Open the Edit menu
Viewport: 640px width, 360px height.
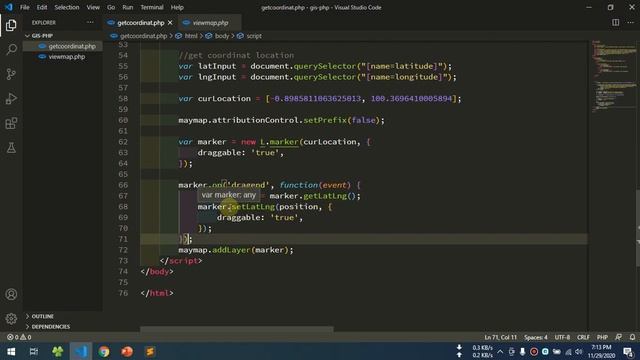tap(42, 7)
